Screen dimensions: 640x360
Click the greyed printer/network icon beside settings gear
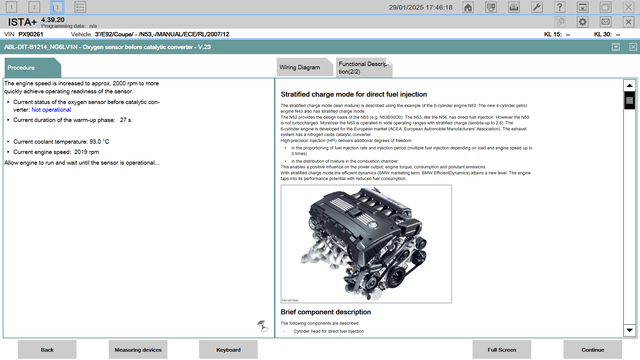[x=560, y=22]
